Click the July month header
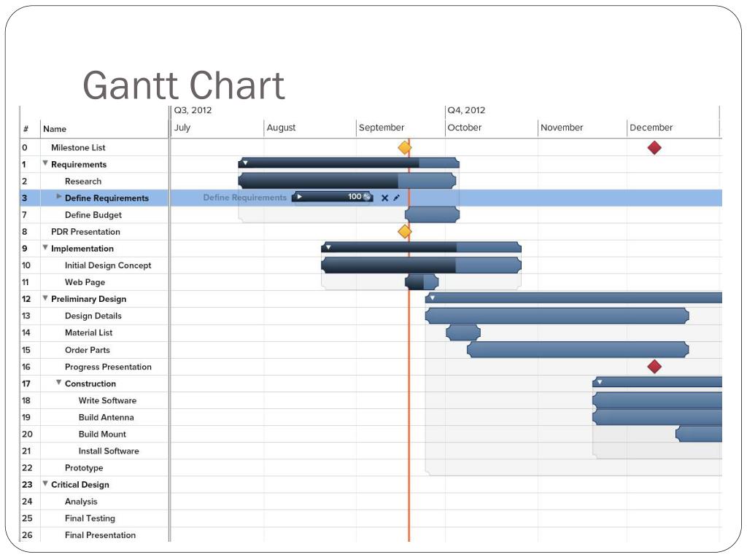Viewport: 747px width, 560px height. point(182,128)
